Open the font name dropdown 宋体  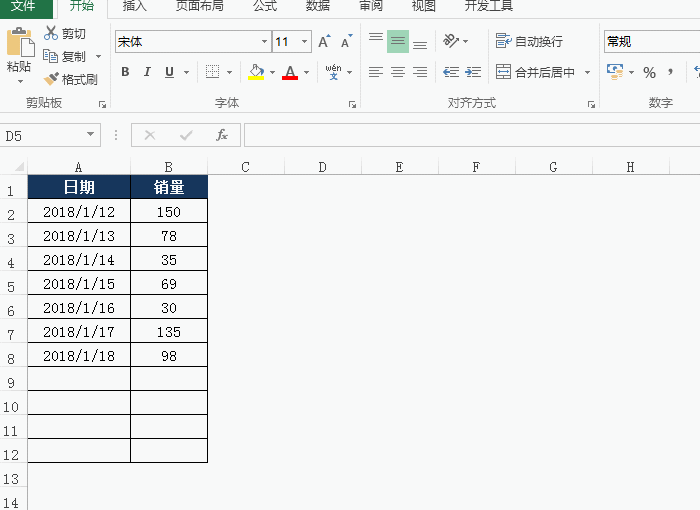pyautogui.click(x=264, y=42)
